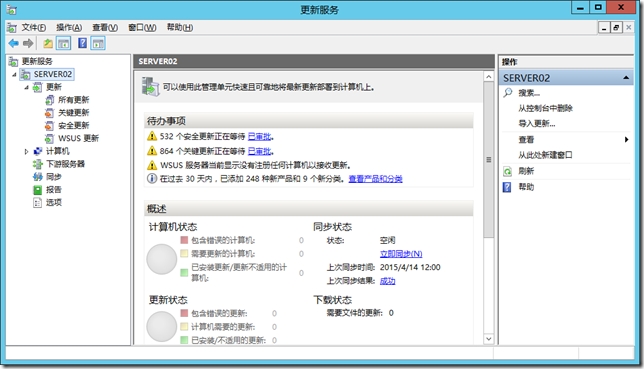Toggle the console tree pane toolbar icon
The width and height of the screenshot is (644, 369).
[64, 43]
